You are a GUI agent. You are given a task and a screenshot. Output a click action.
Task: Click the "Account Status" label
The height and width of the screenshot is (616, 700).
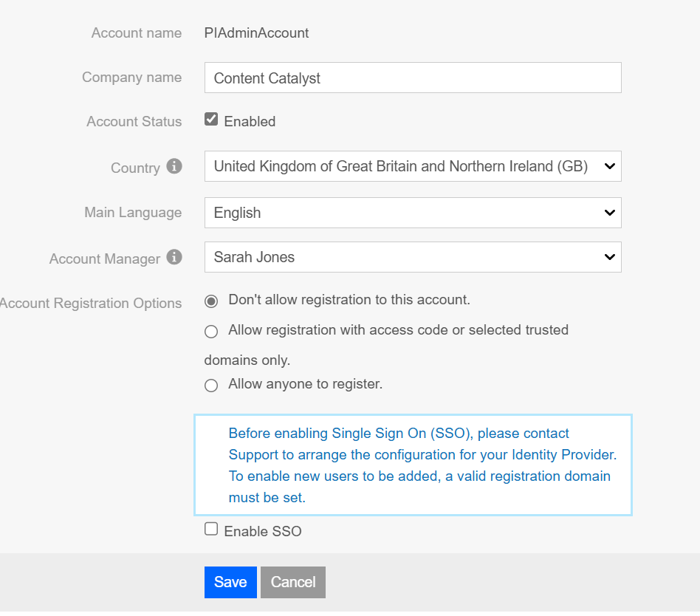134,122
